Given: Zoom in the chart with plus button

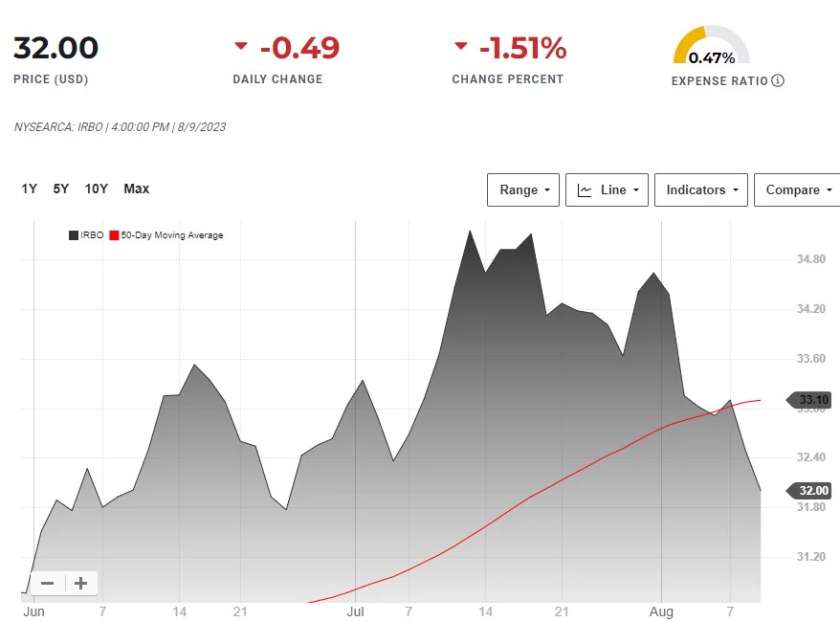Looking at the screenshot, I should [x=81, y=583].
